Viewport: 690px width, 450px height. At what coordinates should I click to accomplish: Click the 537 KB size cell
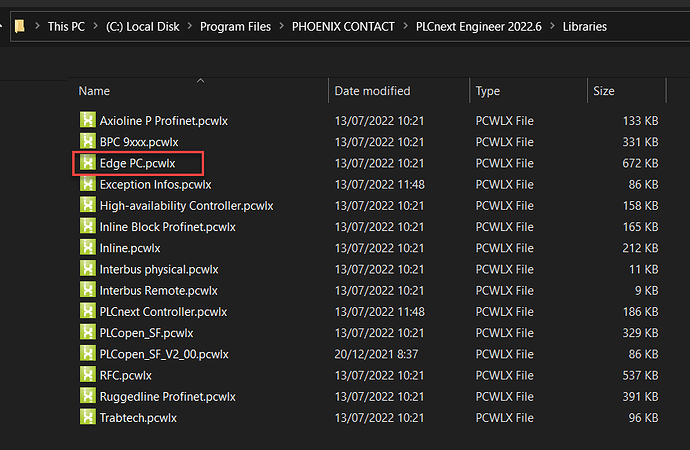(640, 375)
